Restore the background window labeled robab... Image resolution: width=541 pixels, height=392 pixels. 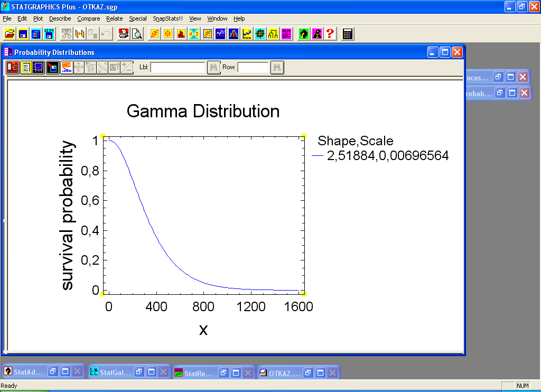(x=500, y=92)
